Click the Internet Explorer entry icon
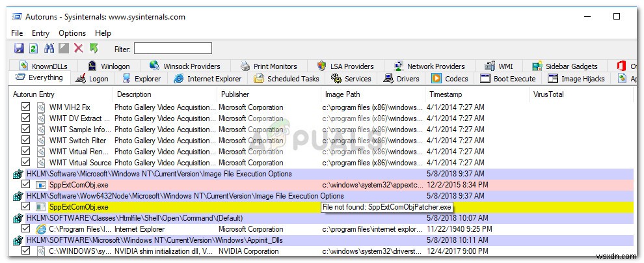This screenshot has width=644, height=263. pyautogui.click(x=41, y=229)
